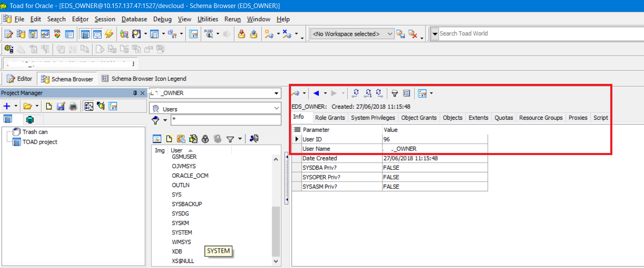Select the XS$NULL user row

[183, 261]
